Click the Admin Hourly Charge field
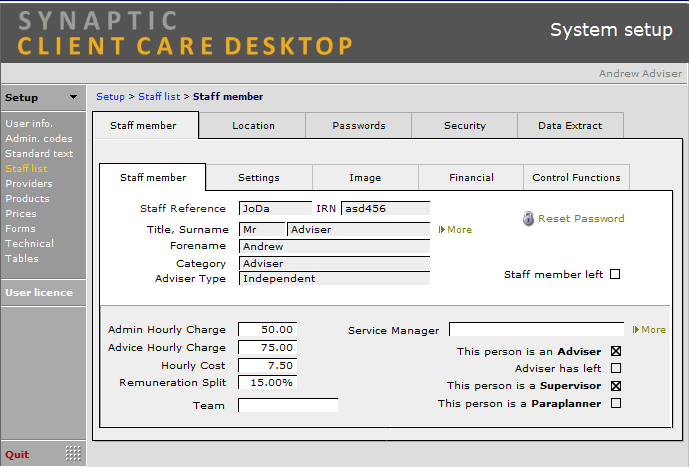 pyautogui.click(x=268, y=329)
